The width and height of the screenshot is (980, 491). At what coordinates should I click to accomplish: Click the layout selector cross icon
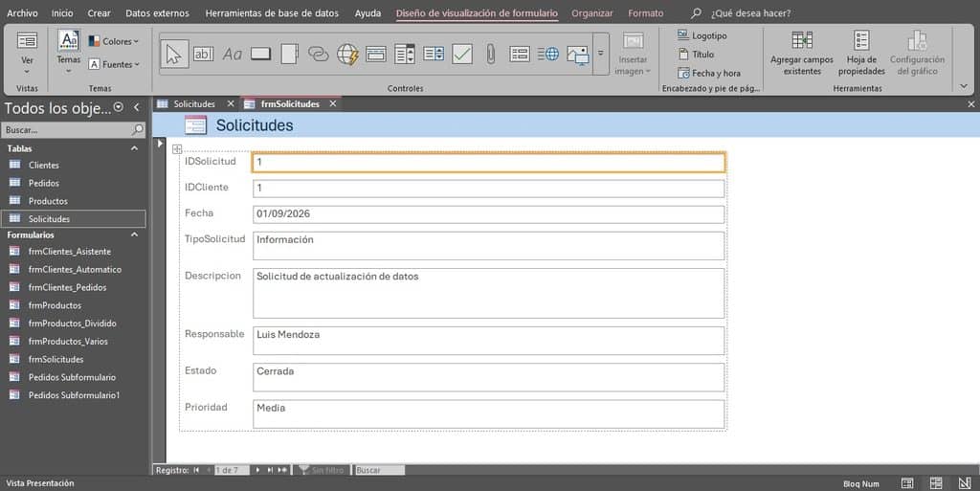177,148
